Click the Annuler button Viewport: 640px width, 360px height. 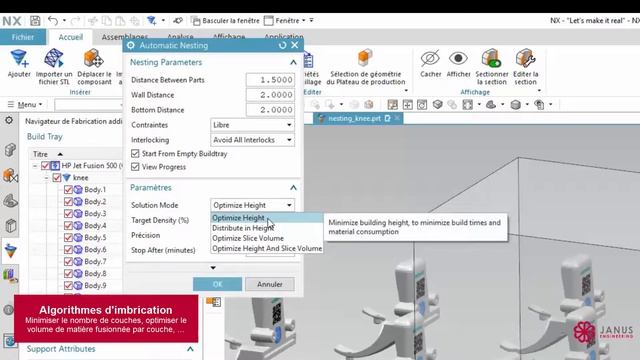pyautogui.click(x=270, y=284)
